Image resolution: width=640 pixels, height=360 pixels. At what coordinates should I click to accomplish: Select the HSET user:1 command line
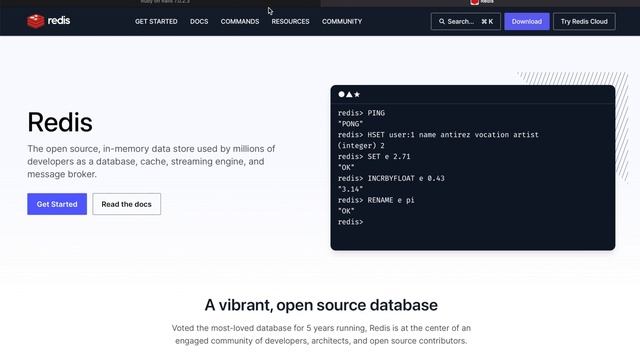(438, 135)
